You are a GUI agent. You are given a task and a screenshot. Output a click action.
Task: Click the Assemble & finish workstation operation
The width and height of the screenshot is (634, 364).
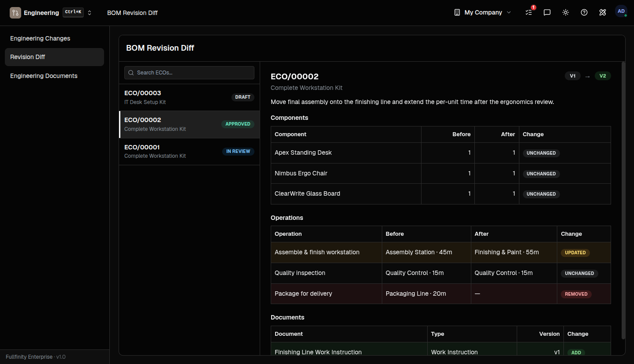[441, 253]
